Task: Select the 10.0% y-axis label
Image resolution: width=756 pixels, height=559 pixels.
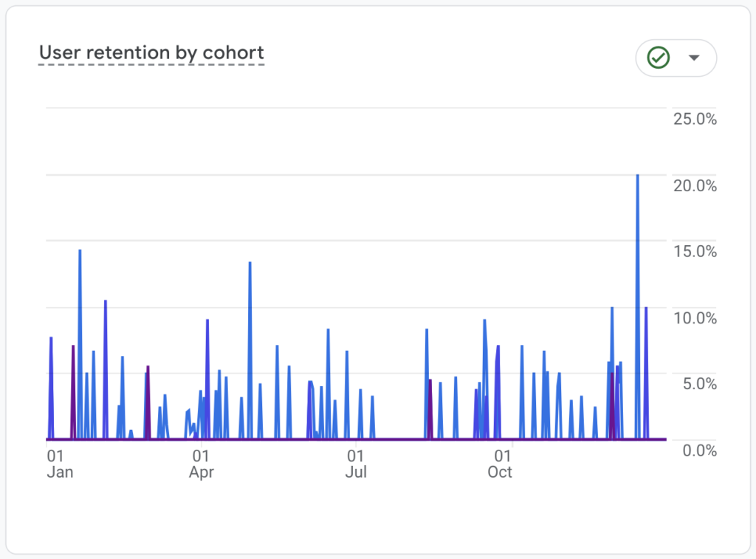Action: [695, 318]
